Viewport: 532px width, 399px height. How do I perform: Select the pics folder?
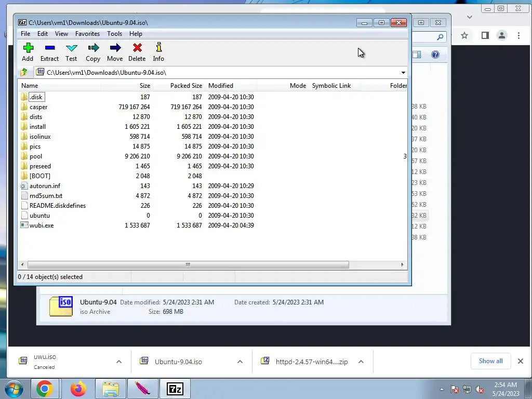[x=35, y=146]
